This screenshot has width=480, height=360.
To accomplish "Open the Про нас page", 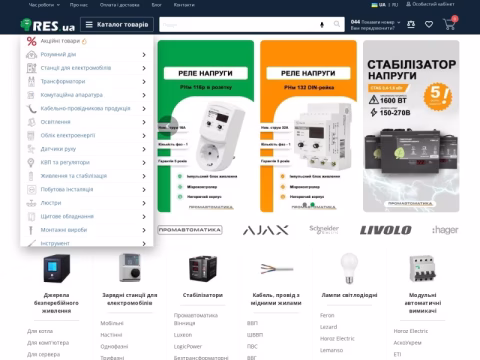I will point(79,5).
